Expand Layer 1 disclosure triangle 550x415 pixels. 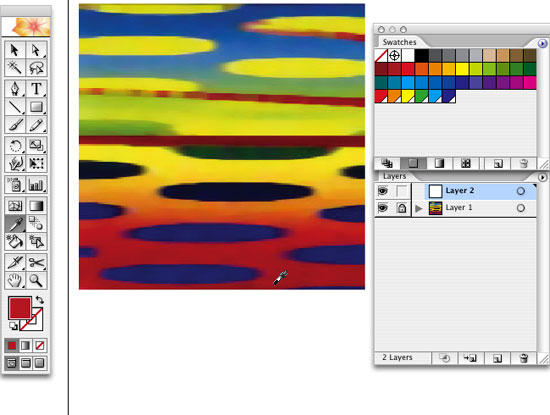(x=418, y=208)
